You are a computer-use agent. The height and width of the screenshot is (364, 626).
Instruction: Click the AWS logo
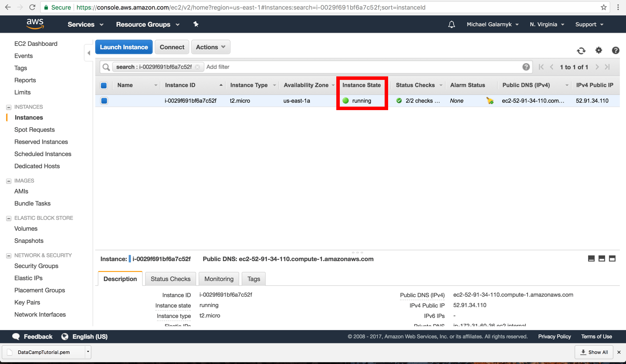[35, 24]
